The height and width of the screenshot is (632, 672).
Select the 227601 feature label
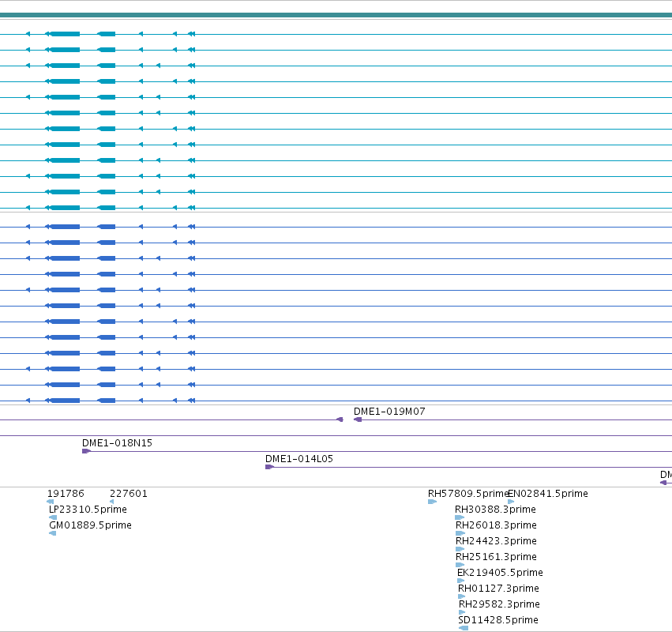(x=129, y=494)
